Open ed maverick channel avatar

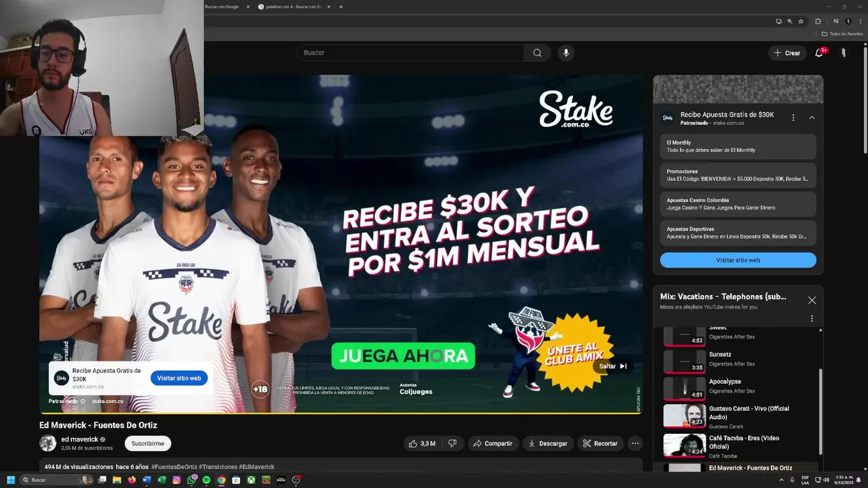[x=47, y=443]
